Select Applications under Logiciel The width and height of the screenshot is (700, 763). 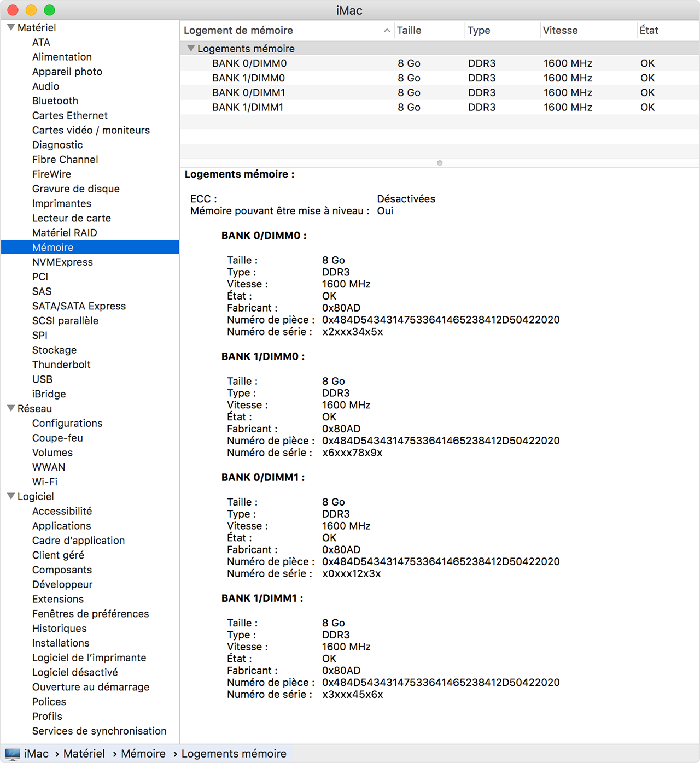coord(61,526)
